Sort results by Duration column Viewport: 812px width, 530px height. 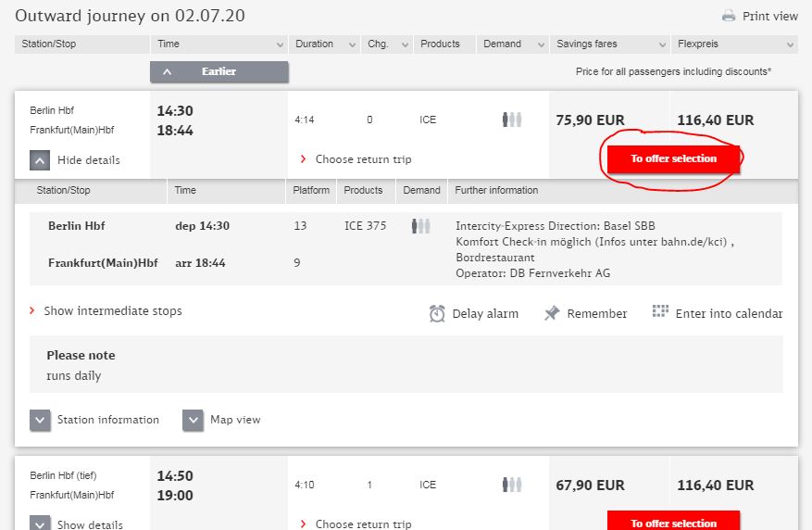coord(325,44)
